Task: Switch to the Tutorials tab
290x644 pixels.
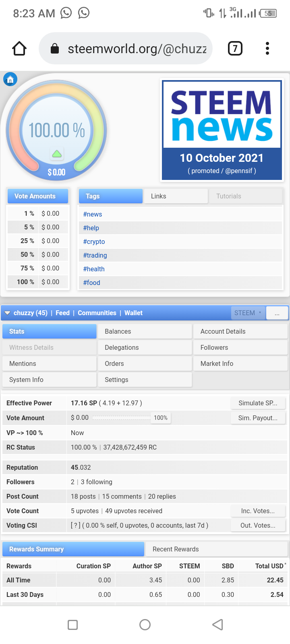Action: point(246,196)
